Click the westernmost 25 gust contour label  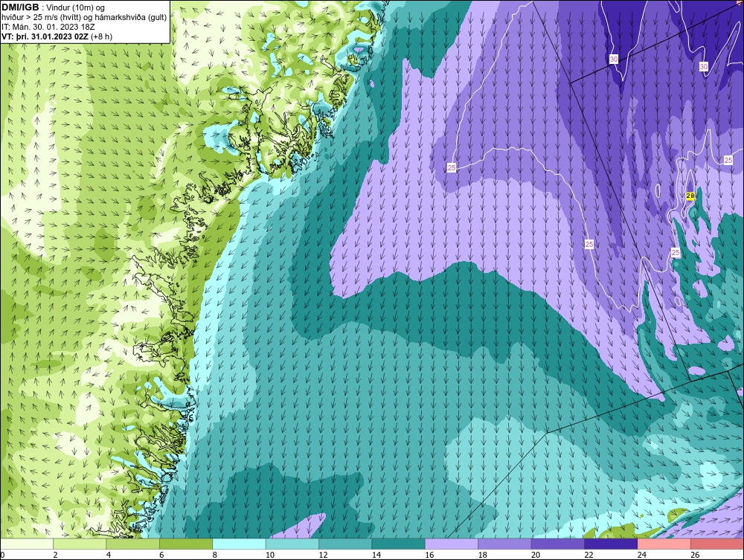[x=452, y=167]
